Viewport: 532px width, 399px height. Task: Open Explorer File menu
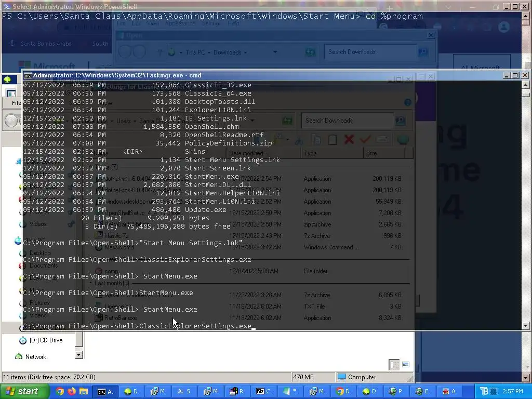click(16, 103)
